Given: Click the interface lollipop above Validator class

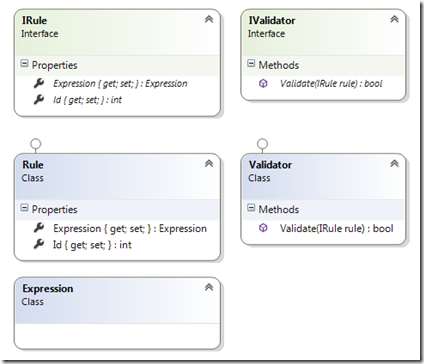Looking at the screenshot, I should click(263, 144).
